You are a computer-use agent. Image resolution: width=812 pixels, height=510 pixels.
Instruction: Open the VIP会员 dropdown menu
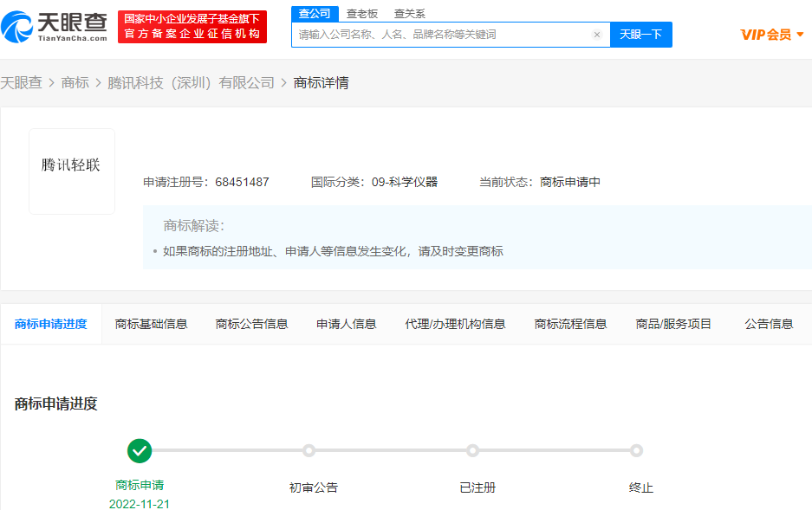pyautogui.click(x=771, y=35)
